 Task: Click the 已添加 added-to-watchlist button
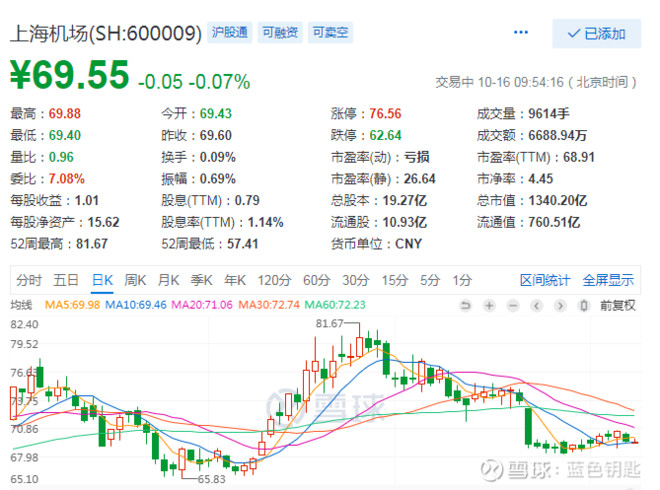(596, 33)
